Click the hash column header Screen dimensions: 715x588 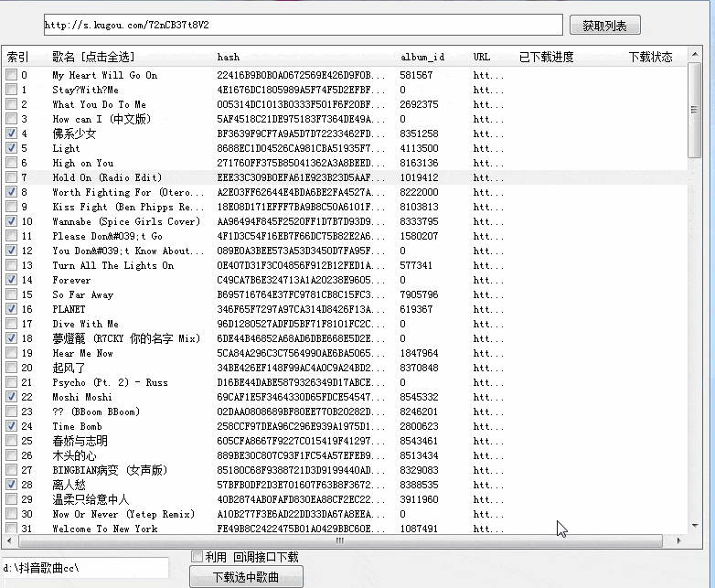229,57
